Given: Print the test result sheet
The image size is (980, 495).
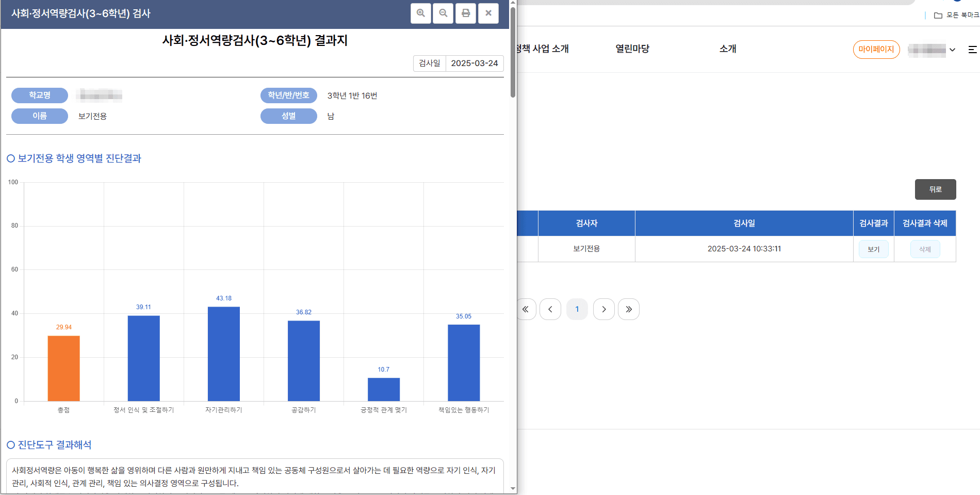Looking at the screenshot, I should [466, 13].
